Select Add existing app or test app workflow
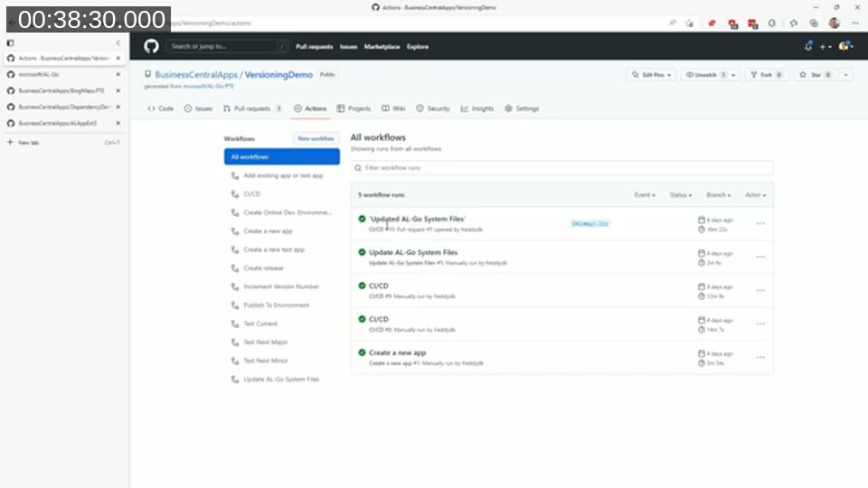868x488 pixels. 282,175
